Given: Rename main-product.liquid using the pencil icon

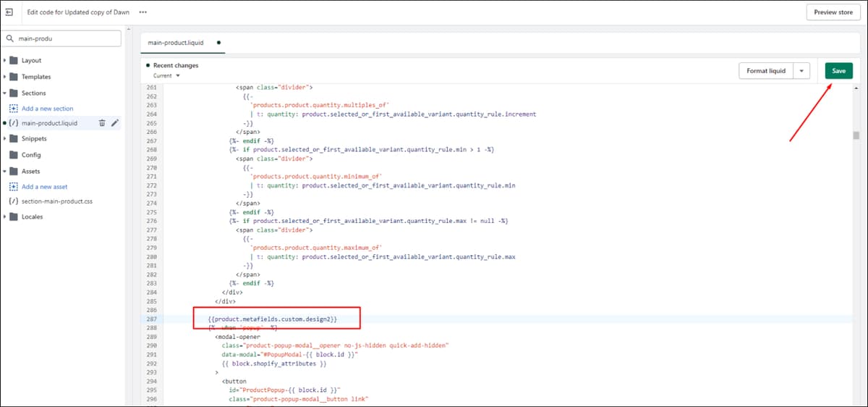Looking at the screenshot, I should 114,123.
